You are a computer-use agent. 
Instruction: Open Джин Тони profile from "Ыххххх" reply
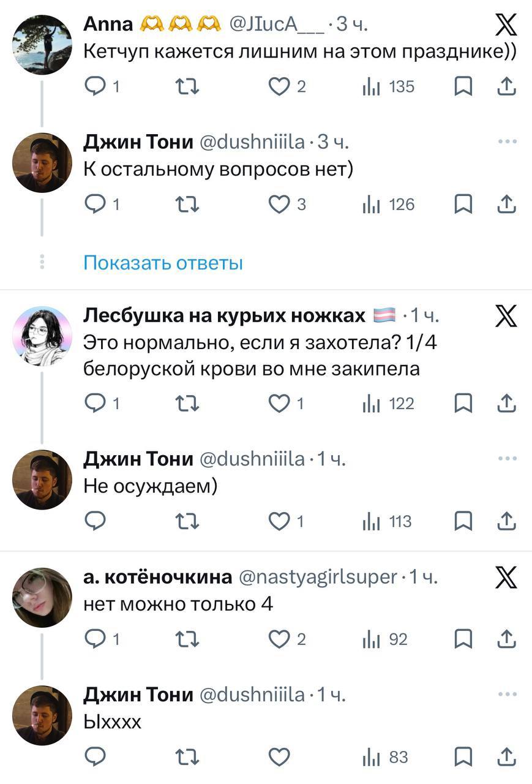click(x=42, y=715)
